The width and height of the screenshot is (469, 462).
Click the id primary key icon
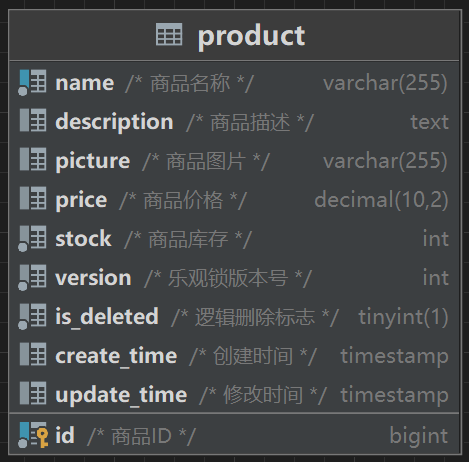click(x=33, y=435)
